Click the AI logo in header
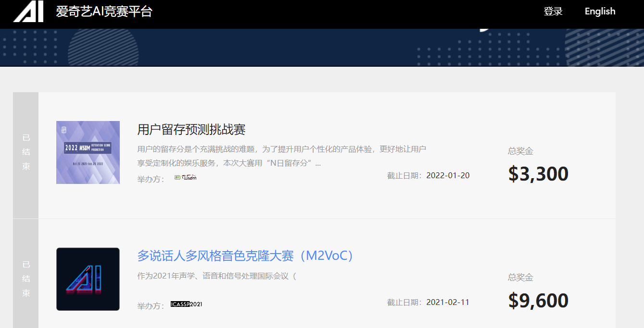This screenshot has height=328, width=644. (x=28, y=12)
